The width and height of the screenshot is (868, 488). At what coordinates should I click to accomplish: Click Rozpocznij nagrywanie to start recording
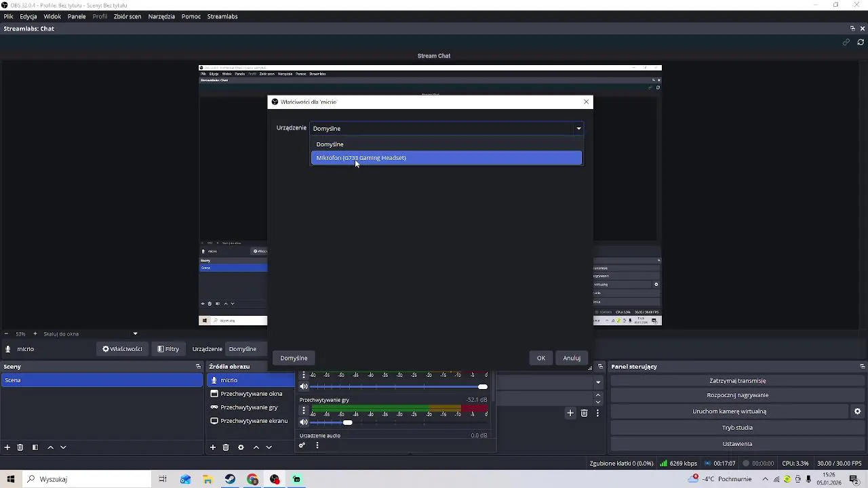(x=738, y=395)
